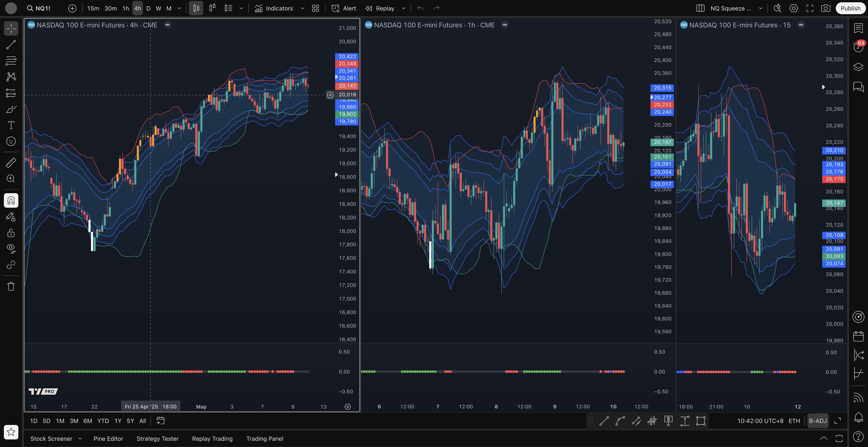
Task: Expand the timeframe interval dropdown arrow
Action: pos(179,8)
